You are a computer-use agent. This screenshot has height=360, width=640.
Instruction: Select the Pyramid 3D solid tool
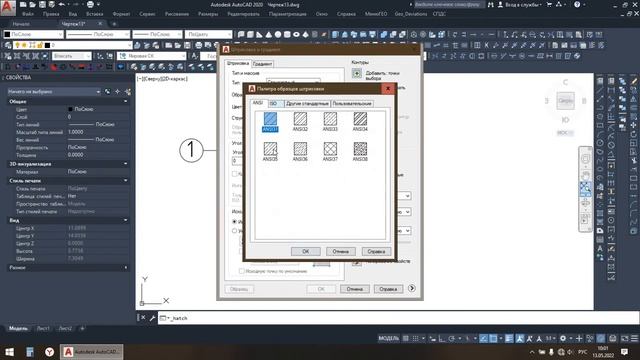(x=306, y=35)
